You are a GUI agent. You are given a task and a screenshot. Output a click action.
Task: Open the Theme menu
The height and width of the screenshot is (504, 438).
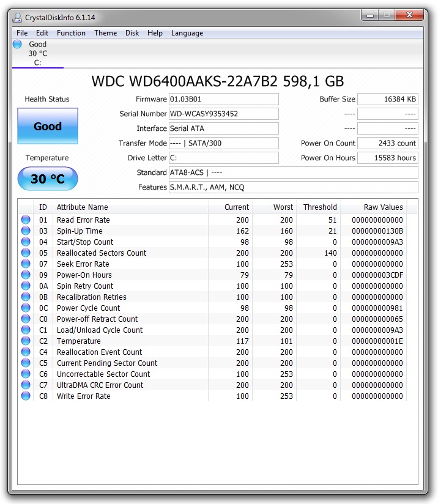[105, 33]
